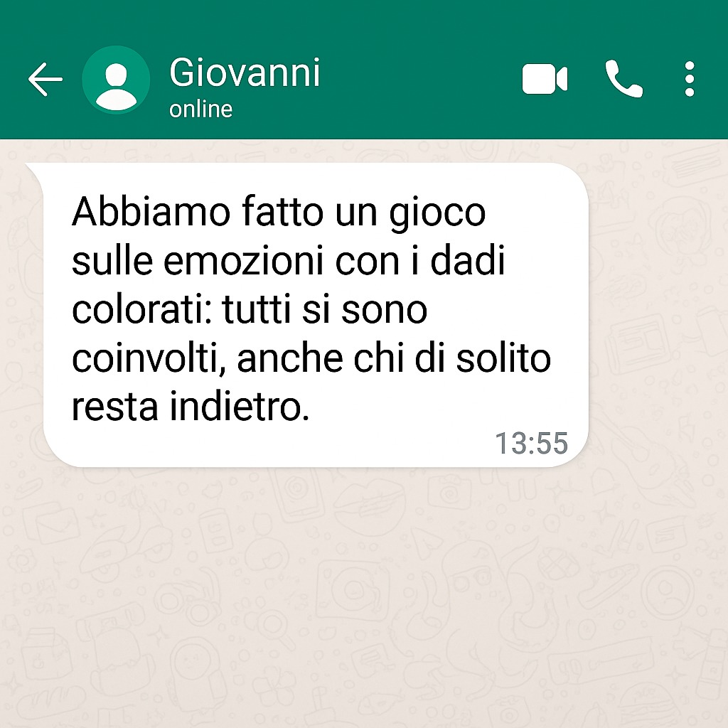Go back using the left arrow
This screenshot has height=728, width=728.
point(45,80)
